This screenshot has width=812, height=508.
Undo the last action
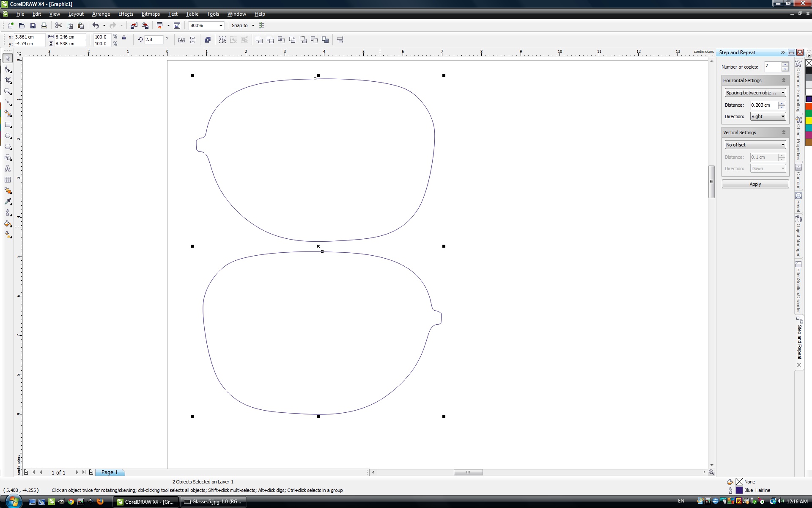(x=96, y=26)
